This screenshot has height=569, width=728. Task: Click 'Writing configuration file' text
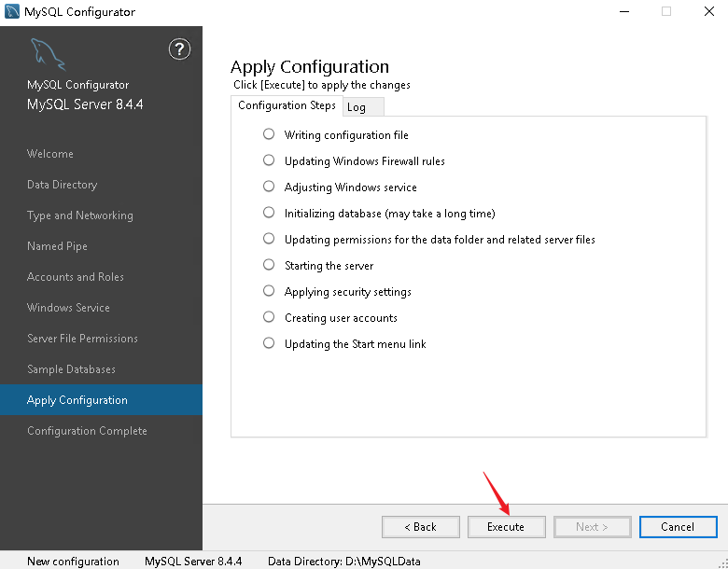pyautogui.click(x=346, y=135)
